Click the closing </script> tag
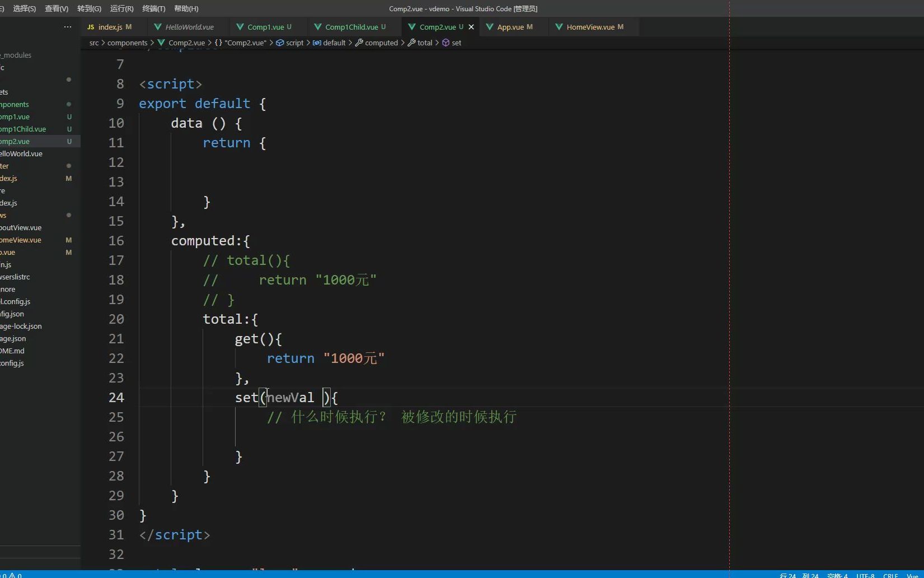The width and height of the screenshot is (924, 578). coord(175,535)
